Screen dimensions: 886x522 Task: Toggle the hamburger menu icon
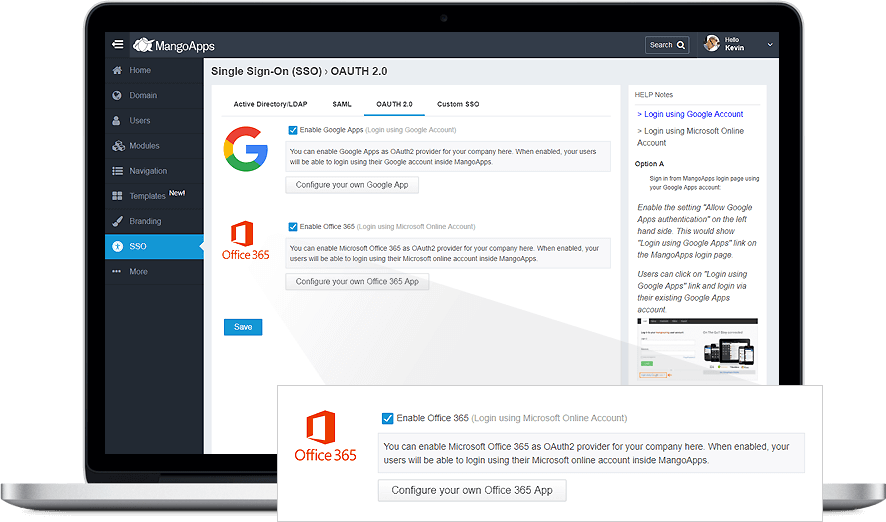click(118, 44)
